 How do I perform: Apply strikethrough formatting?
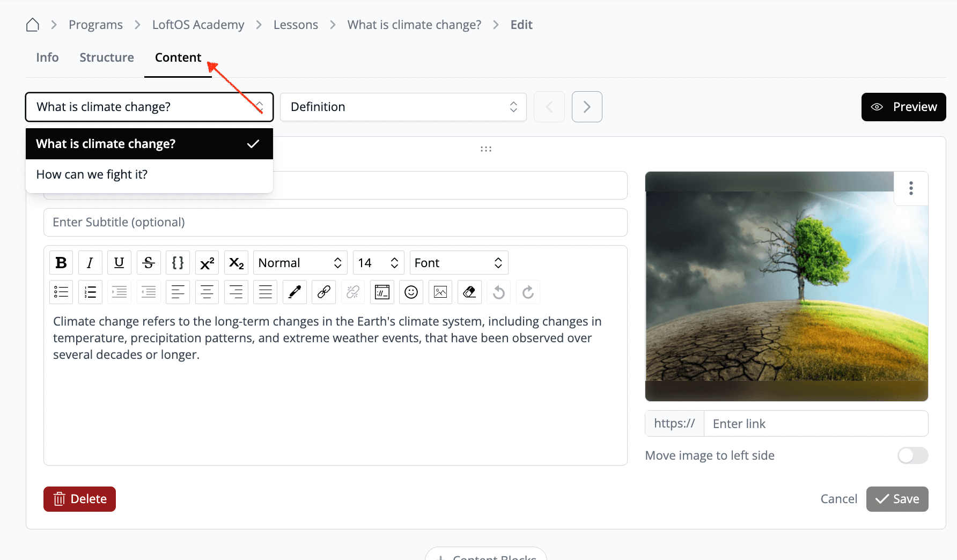tap(149, 263)
